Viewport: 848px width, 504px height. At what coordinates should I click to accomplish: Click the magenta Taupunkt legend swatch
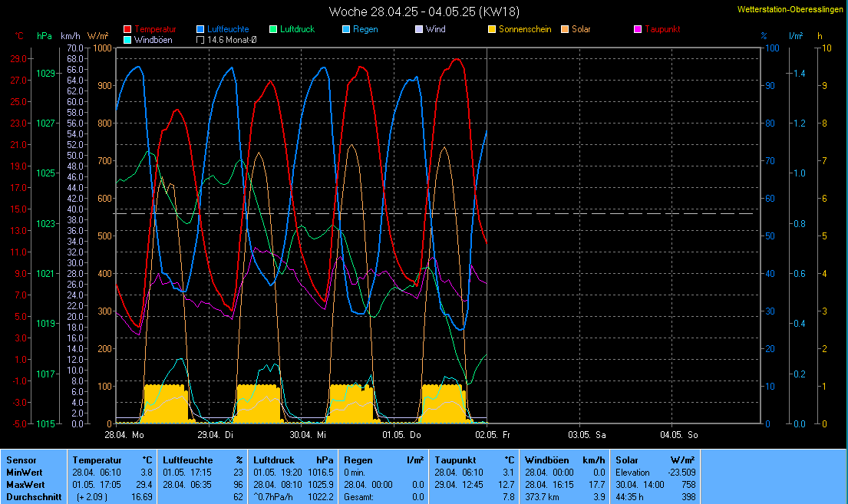click(x=638, y=29)
